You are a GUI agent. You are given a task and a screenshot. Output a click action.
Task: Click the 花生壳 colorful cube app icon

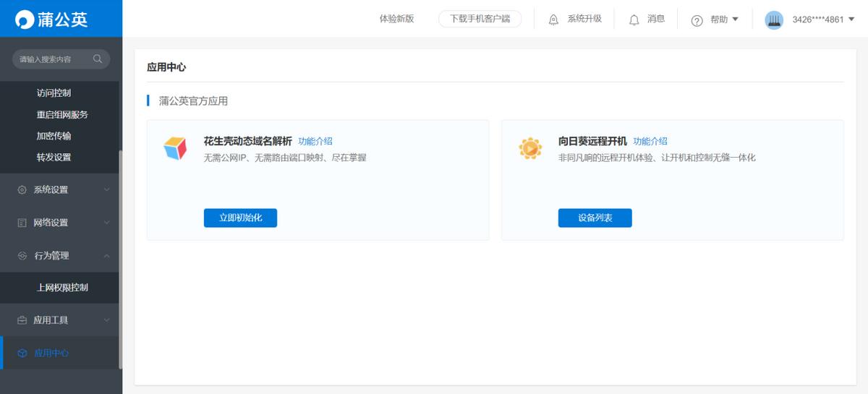tap(175, 147)
